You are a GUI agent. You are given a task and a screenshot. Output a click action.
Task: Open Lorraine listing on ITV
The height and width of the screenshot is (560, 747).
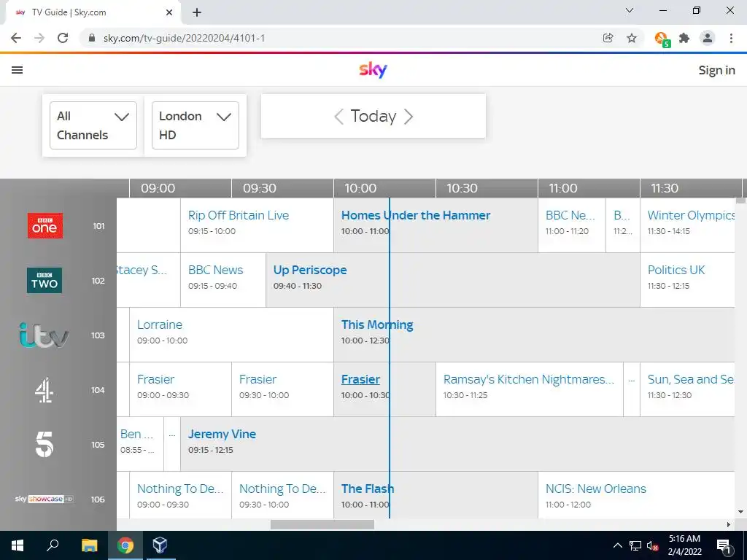click(x=231, y=335)
